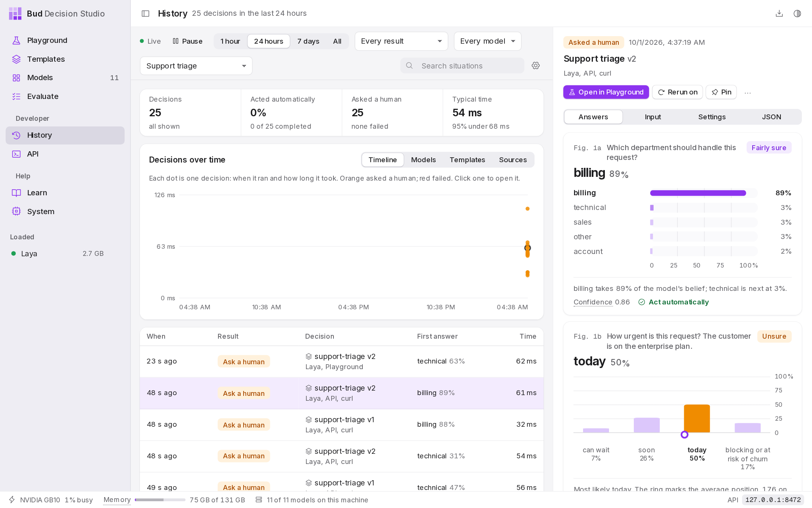
Task: Click the Models grid icon
Action: pyautogui.click(x=16, y=78)
